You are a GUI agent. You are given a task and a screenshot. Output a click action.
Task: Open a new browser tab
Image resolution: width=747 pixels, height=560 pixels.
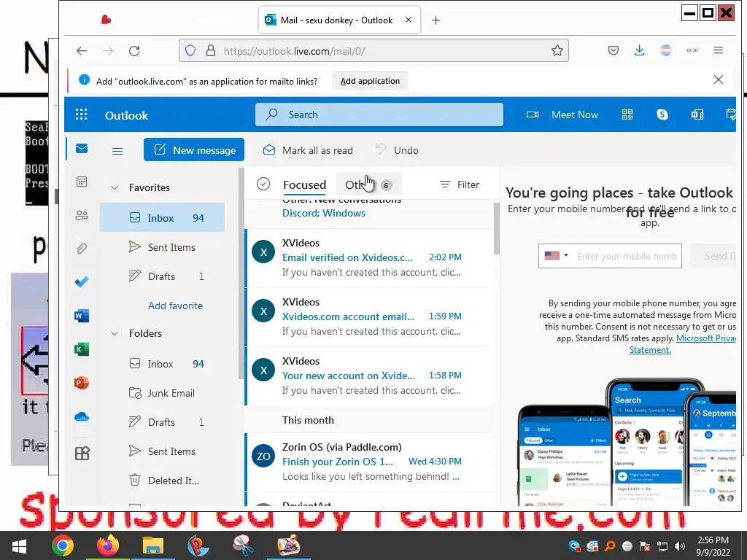click(436, 20)
